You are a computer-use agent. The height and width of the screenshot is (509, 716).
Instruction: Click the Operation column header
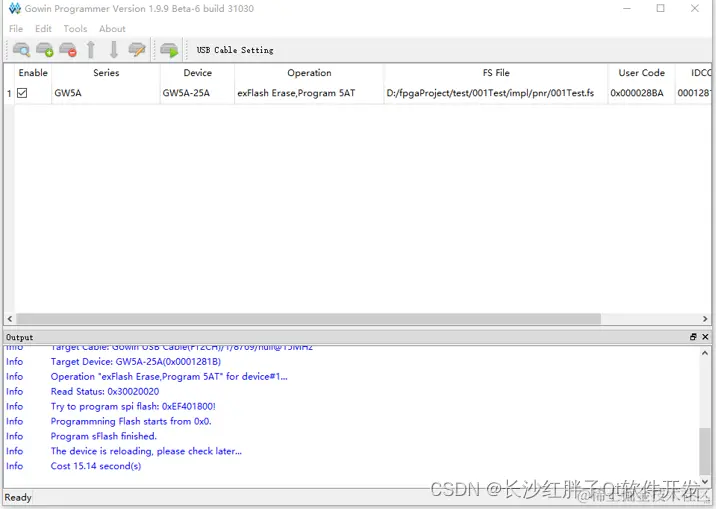309,73
